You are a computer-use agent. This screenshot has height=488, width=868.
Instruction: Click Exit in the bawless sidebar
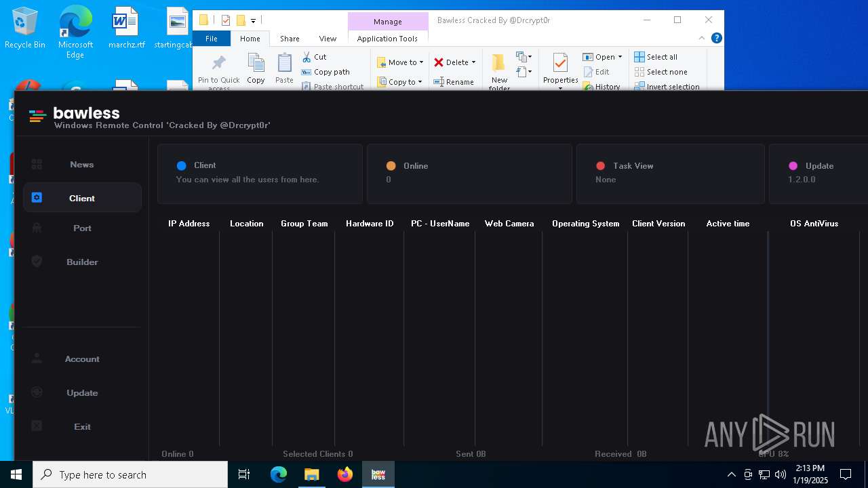coord(82,427)
